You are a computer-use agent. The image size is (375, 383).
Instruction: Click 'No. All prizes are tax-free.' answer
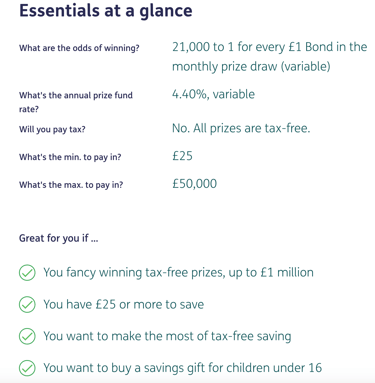point(241,128)
